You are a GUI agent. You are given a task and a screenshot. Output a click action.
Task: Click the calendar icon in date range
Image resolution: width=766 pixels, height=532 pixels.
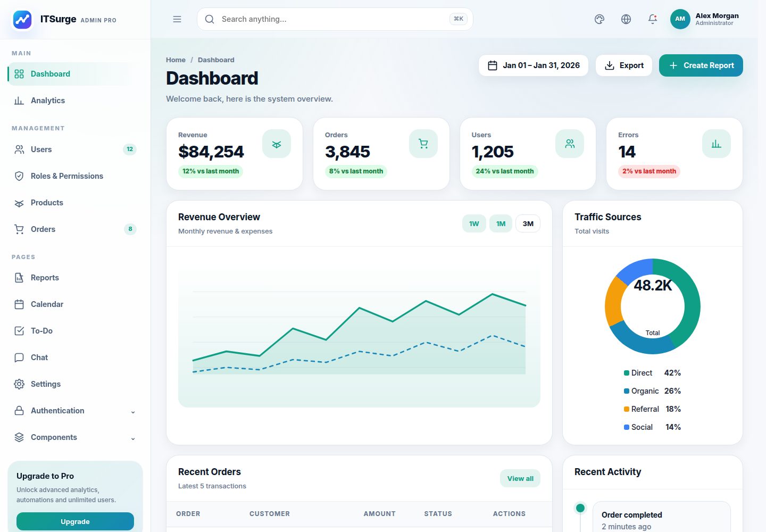[x=493, y=65]
